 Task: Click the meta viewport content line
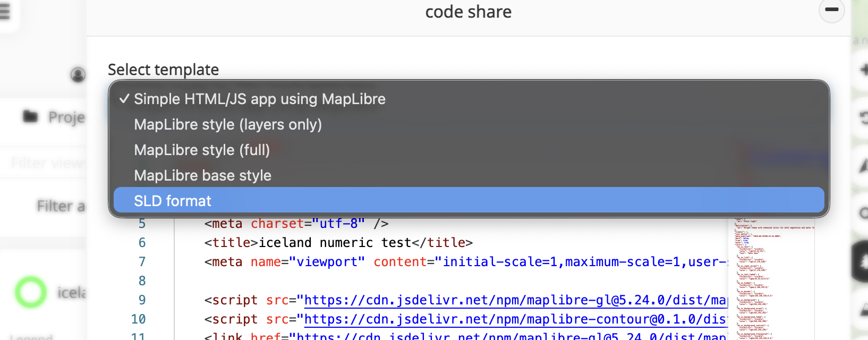click(x=466, y=262)
